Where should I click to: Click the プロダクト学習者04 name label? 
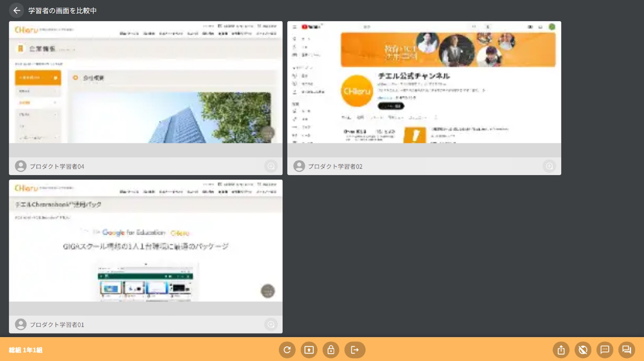(57, 166)
